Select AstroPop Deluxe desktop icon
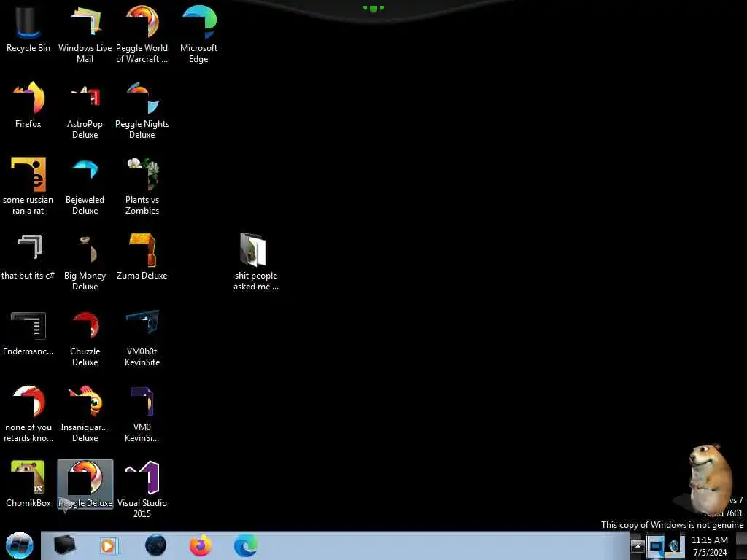 coord(85,111)
